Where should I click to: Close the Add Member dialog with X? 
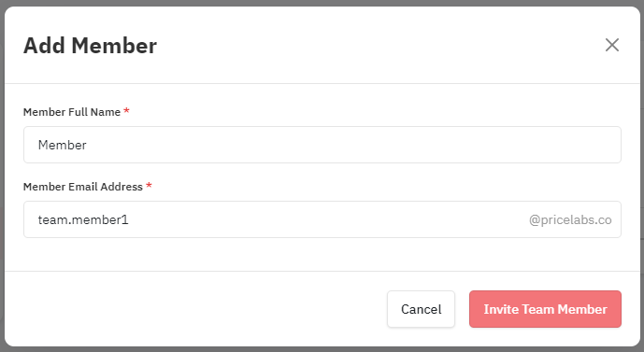(612, 45)
